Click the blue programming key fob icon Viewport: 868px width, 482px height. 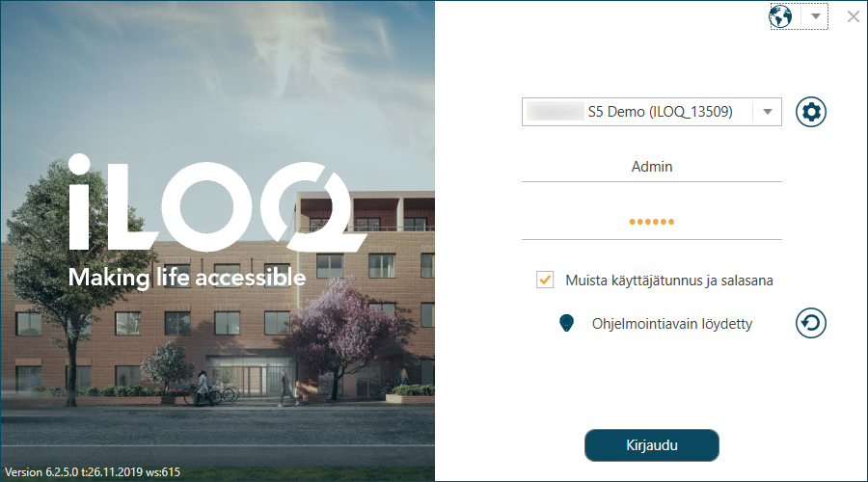pos(566,323)
